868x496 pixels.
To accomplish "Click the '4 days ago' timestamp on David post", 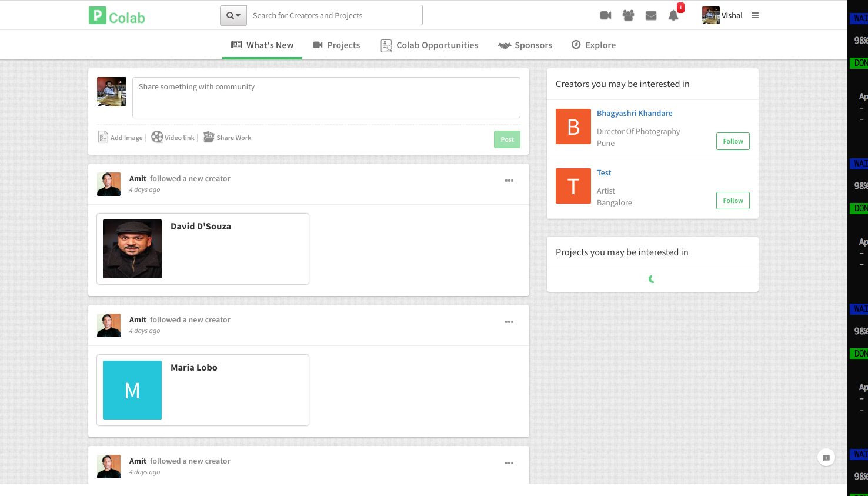I will click(x=145, y=189).
